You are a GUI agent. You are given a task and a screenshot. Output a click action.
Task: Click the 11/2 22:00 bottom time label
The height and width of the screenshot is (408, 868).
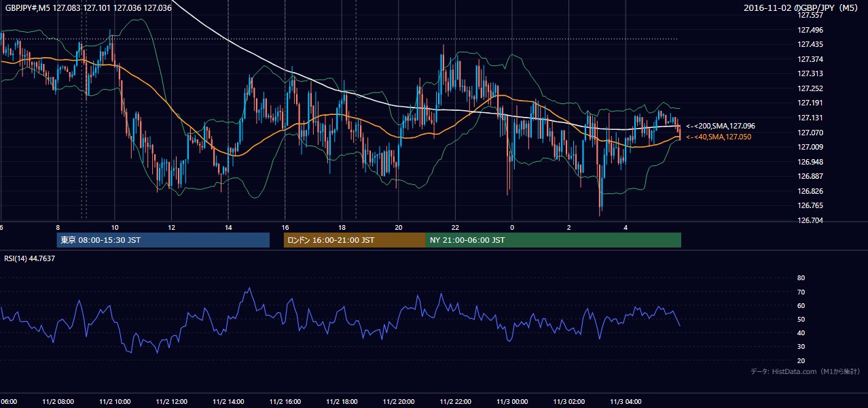tap(456, 401)
